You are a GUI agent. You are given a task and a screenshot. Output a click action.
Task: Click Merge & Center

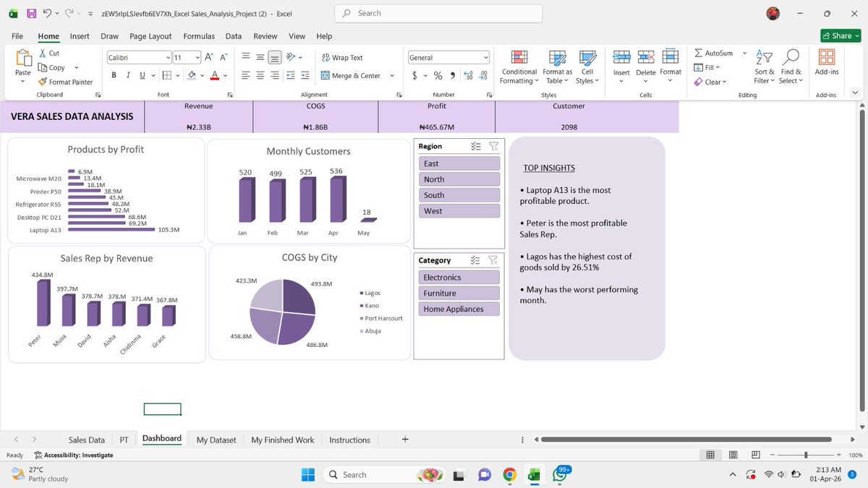pyautogui.click(x=351, y=75)
